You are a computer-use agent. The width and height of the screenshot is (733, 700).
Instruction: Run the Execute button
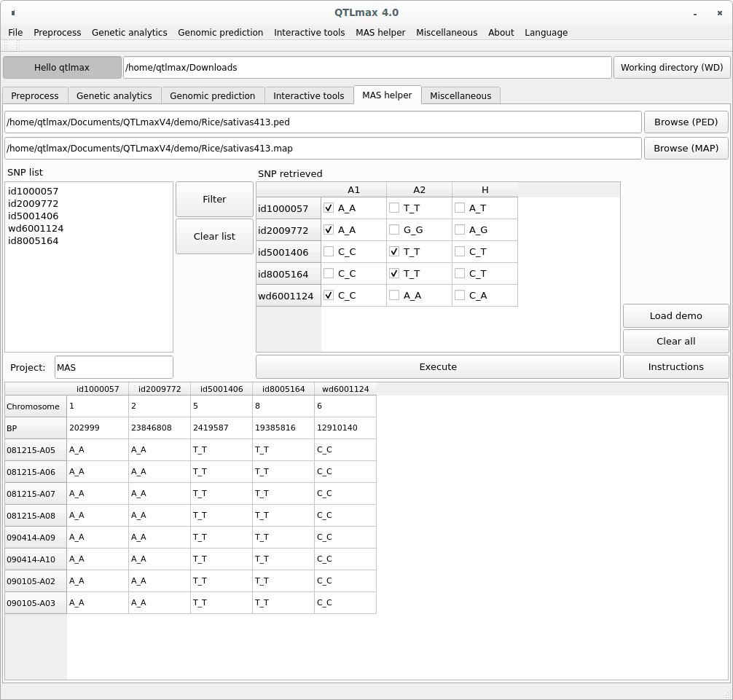coord(438,366)
